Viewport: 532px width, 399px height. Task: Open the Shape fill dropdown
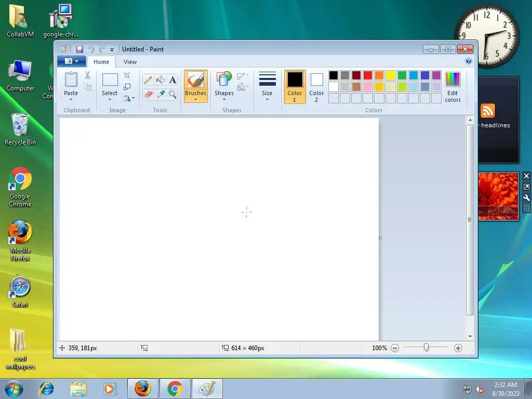point(243,87)
